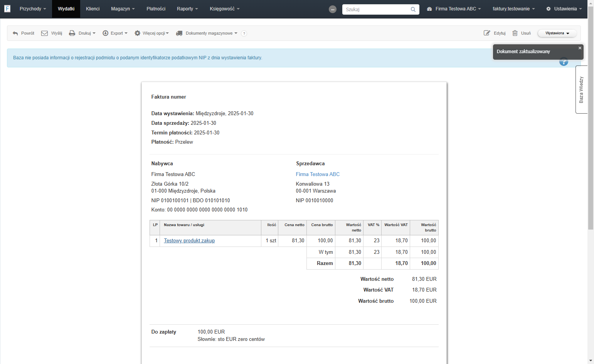Open the Wystawiona status dropdown

tap(557, 33)
